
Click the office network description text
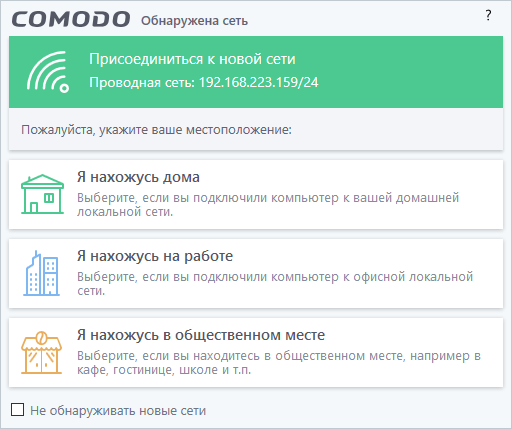click(275, 284)
